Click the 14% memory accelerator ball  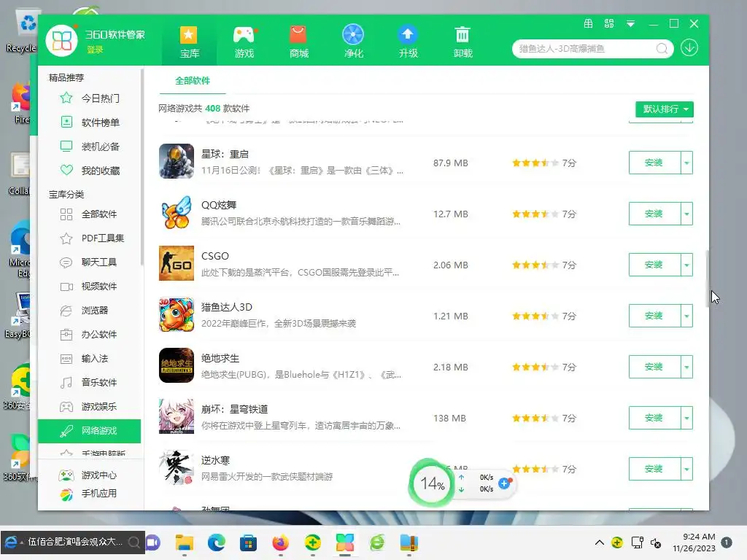coord(432,484)
